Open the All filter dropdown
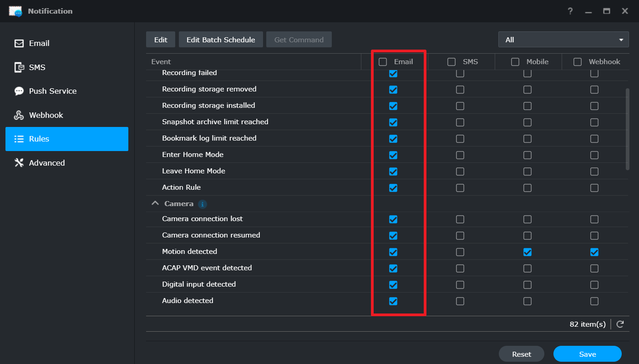Screen dimensions: 639x364 [x=563, y=40]
